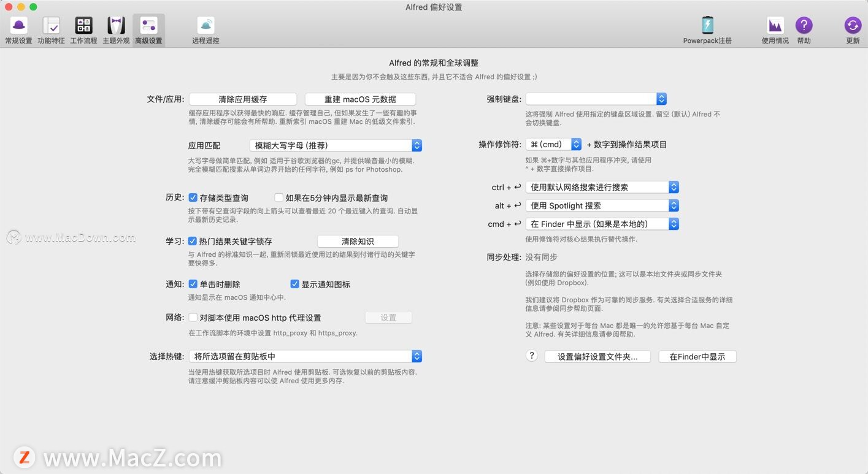
Task: Click the 功能特征 tab label
Action: click(51, 40)
